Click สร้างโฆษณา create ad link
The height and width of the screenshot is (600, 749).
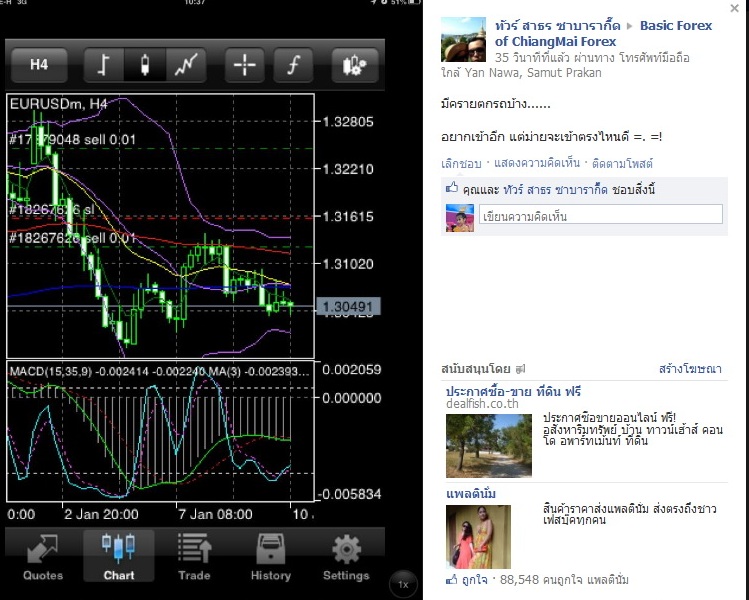(690, 369)
